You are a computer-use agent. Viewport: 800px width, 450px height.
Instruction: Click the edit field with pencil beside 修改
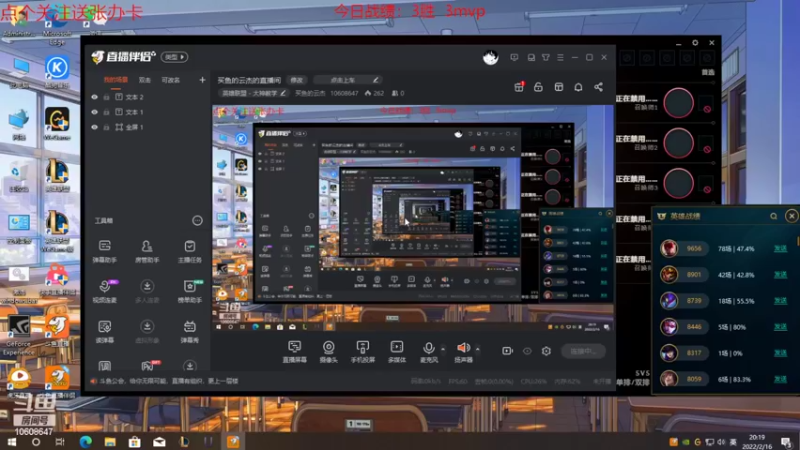(x=348, y=80)
